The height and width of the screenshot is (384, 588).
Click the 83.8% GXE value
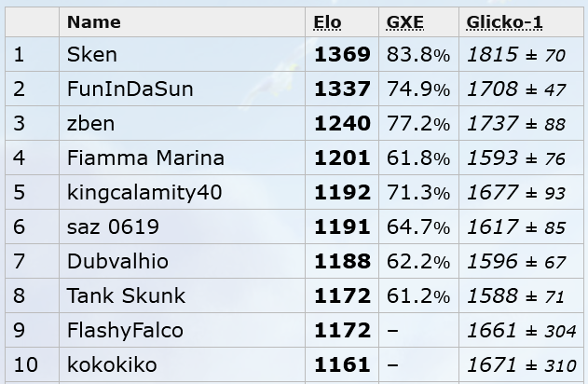[x=418, y=55]
